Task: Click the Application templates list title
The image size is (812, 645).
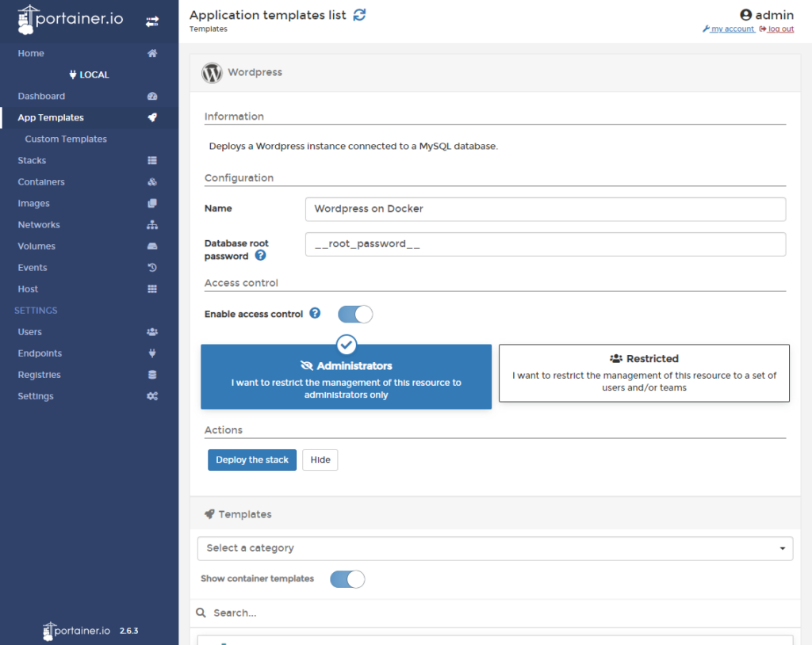Action: [268, 15]
